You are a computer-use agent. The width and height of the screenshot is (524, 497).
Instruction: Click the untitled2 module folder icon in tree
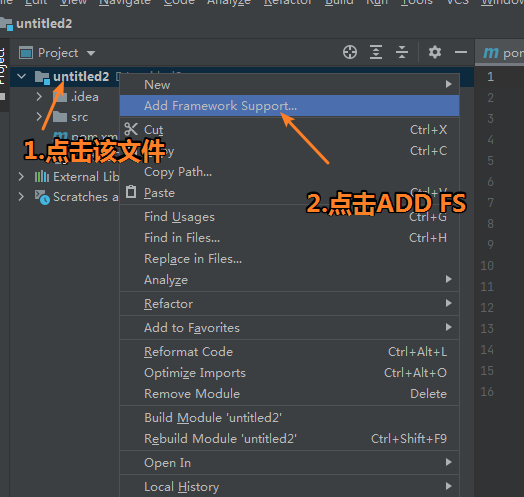point(42,78)
